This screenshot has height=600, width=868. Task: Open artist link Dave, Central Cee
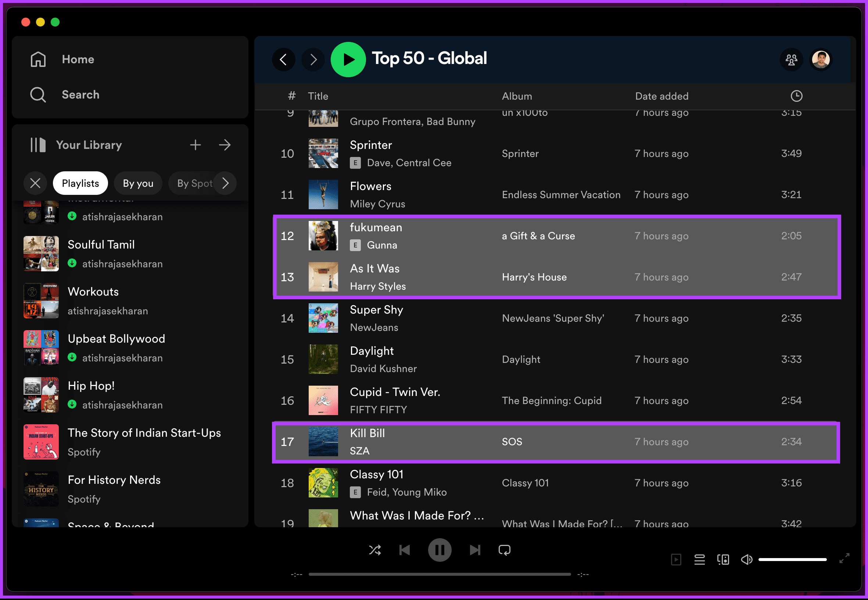pos(409,163)
